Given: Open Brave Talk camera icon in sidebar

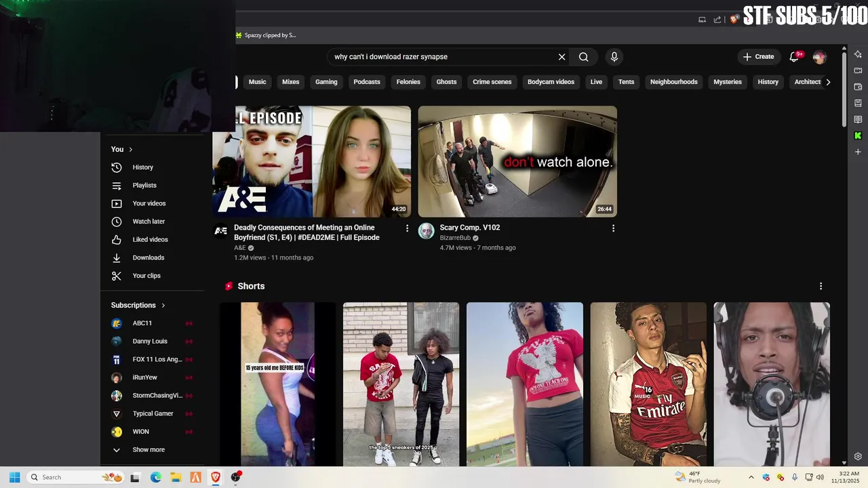Looking at the screenshot, I should click(858, 70).
